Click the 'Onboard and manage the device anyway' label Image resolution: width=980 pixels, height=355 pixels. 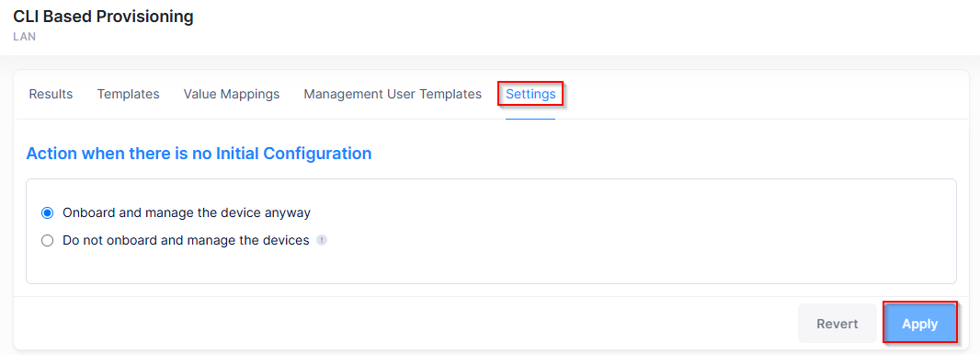point(187,212)
